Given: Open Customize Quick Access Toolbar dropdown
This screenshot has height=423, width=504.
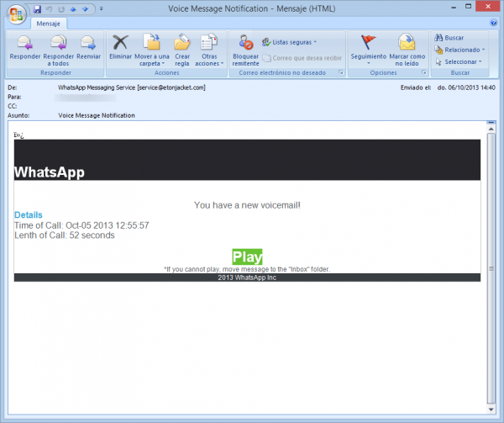Looking at the screenshot, I should tap(102, 8).
